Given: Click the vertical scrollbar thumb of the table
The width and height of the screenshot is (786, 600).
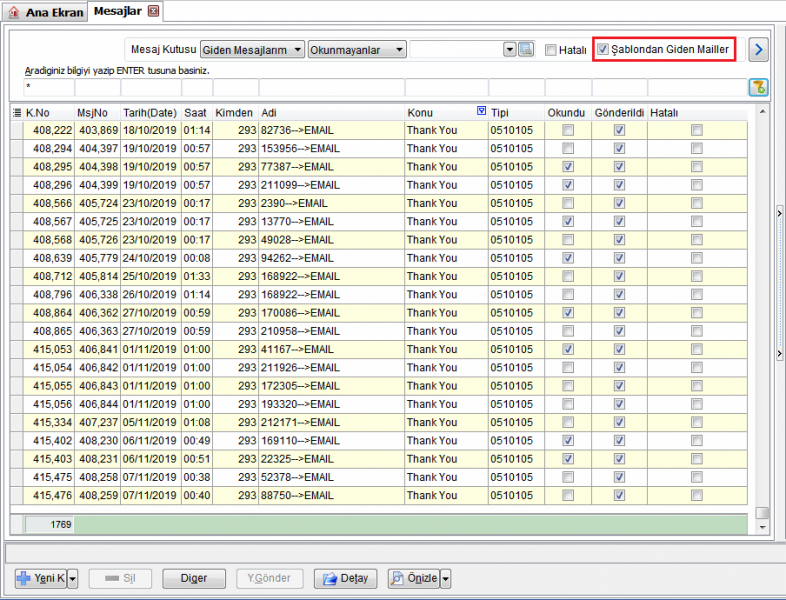Looking at the screenshot, I should [x=762, y=513].
